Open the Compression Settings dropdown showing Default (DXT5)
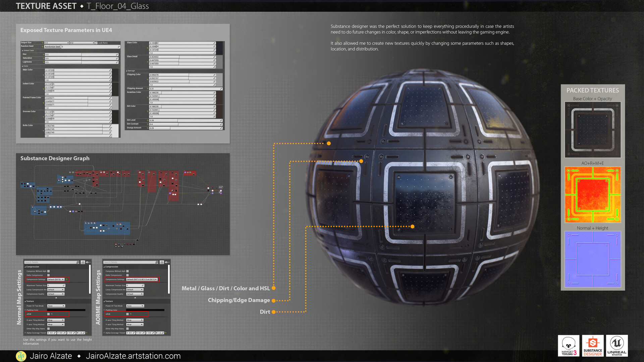This screenshot has height=362, width=644. [x=56, y=279]
